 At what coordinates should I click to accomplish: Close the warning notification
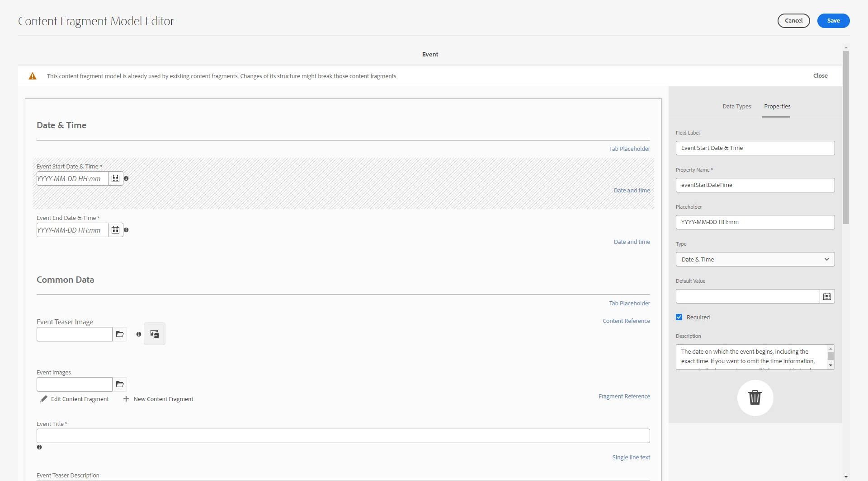820,75
